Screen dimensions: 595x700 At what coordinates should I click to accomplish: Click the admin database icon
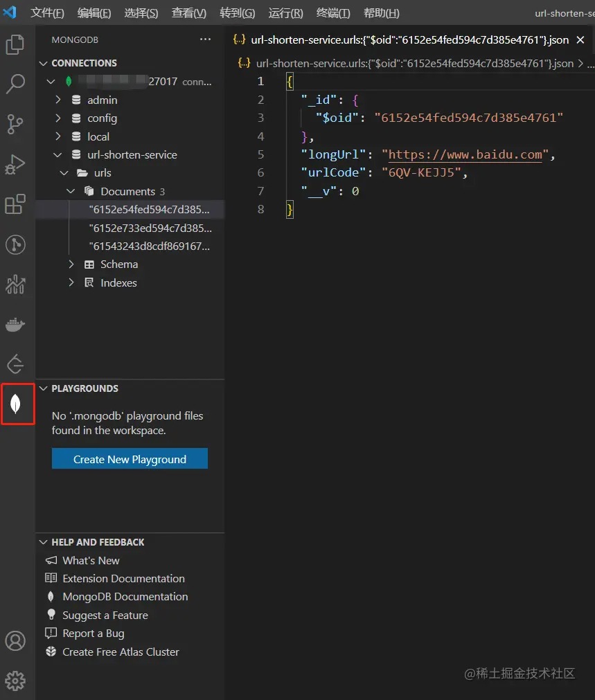pos(76,100)
